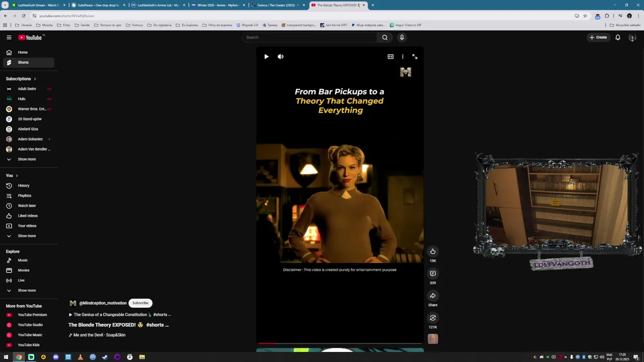Open the sound thumbnail below Remix
Viewport: 644px width, 362px height.
click(433, 339)
